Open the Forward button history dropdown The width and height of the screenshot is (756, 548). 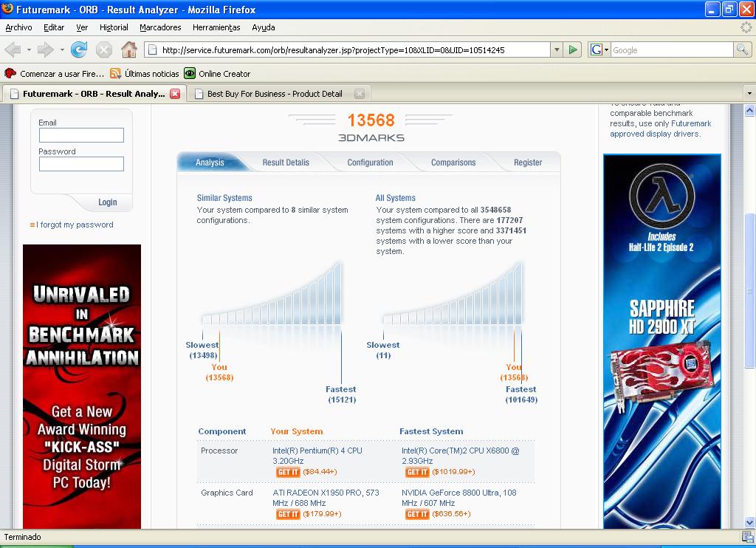(62, 49)
